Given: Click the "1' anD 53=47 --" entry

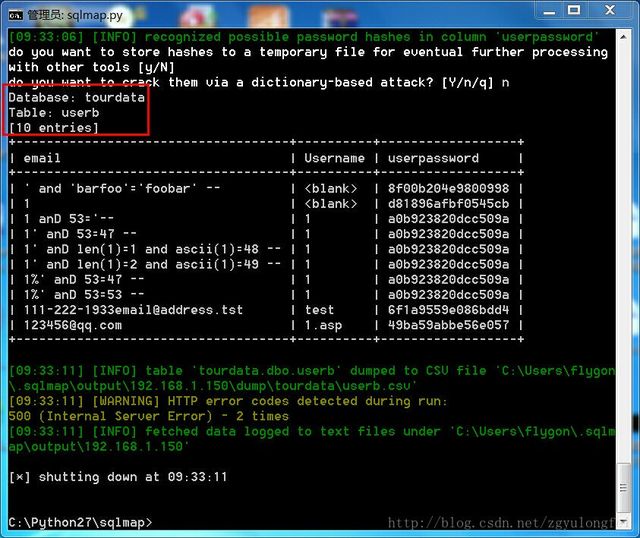Looking at the screenshot, I should pos(80,234).
